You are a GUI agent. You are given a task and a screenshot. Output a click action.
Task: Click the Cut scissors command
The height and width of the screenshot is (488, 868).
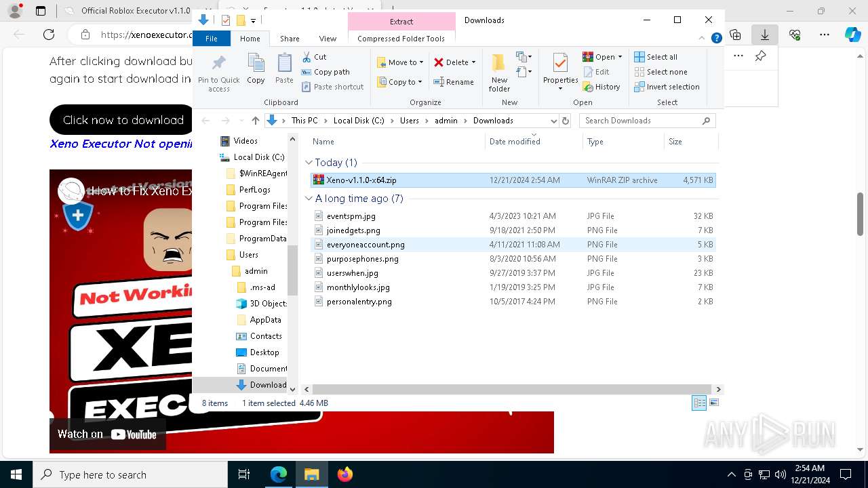point(314,57)
